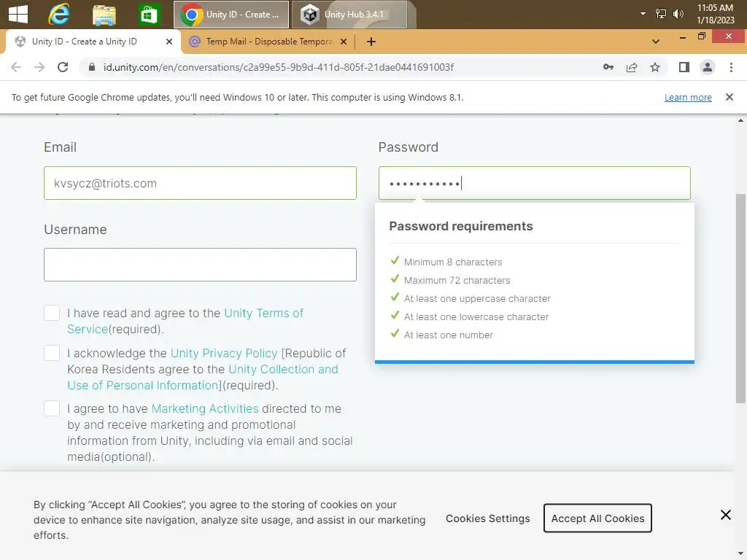
Task: Open the Unity Privacy Policy link
Action: (224, 354)
